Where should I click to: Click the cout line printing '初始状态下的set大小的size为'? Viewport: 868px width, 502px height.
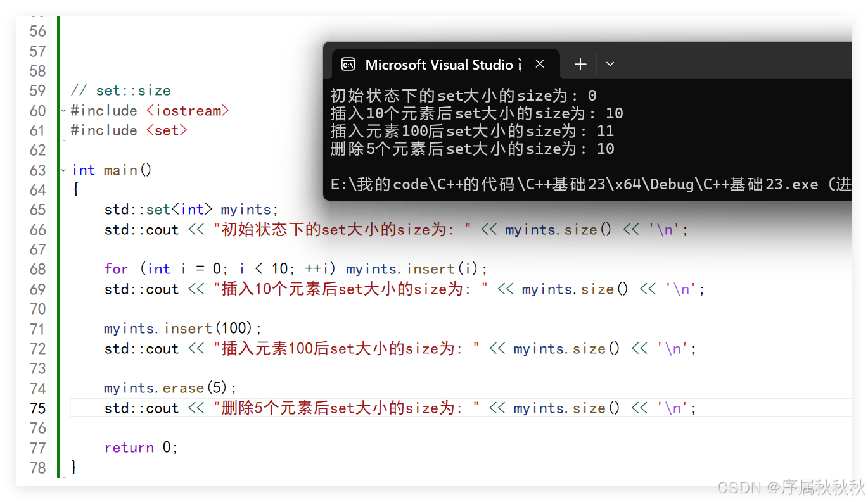click(396, 230)
